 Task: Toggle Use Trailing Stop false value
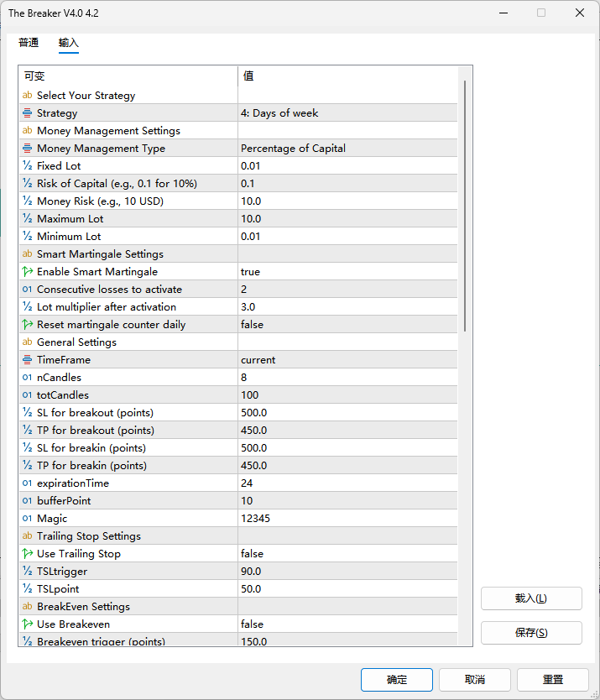pos(347,554)
